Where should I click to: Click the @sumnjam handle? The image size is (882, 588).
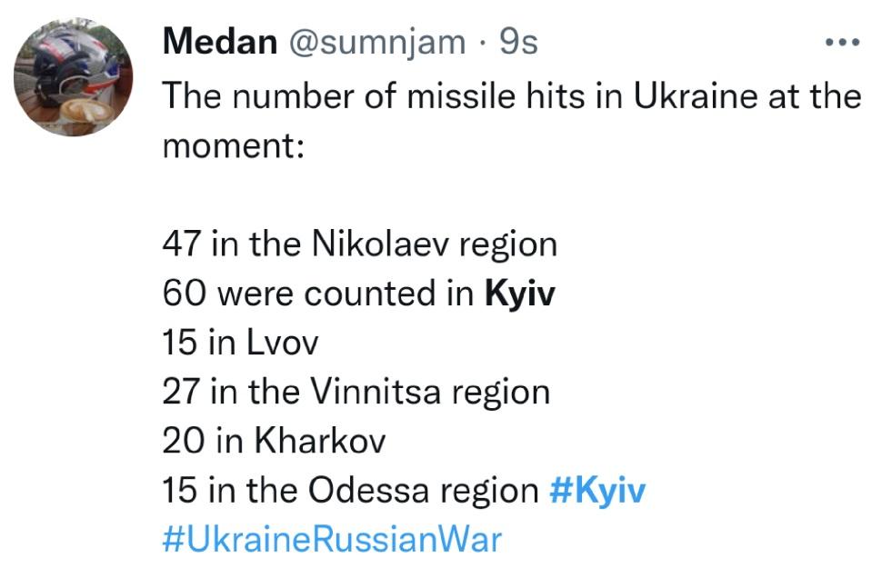tap(376, 44)
